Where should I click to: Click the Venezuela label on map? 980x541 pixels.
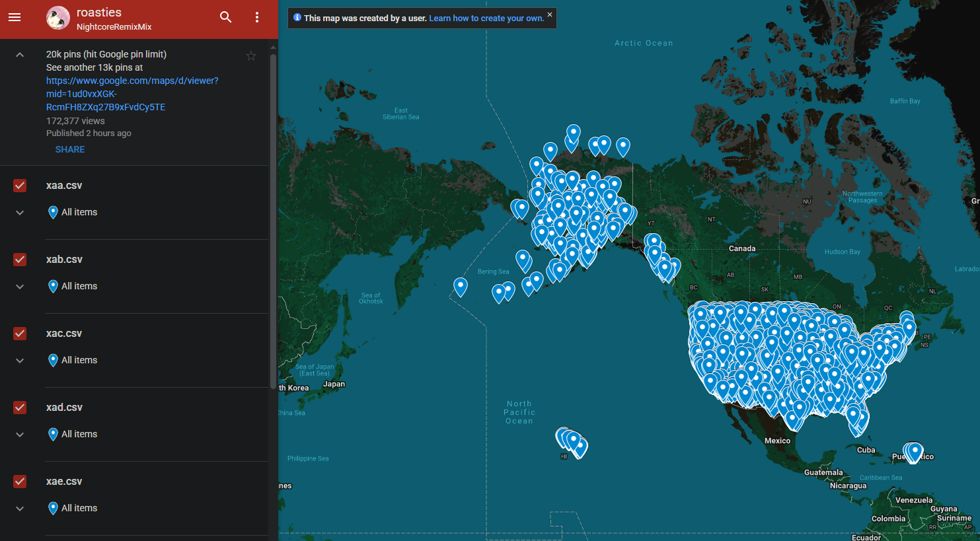click(x=914, y=500)
